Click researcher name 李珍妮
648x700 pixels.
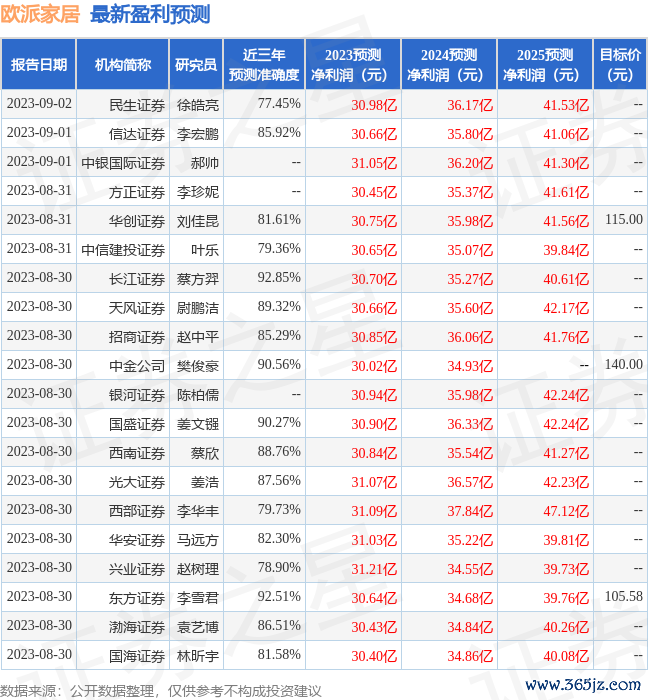click(x=198, y=192)
